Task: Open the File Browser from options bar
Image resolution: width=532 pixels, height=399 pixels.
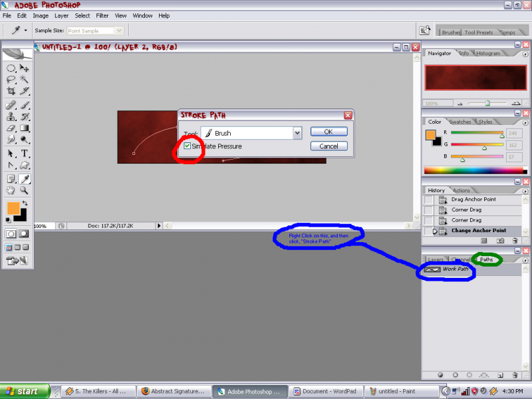Action: 425,31
